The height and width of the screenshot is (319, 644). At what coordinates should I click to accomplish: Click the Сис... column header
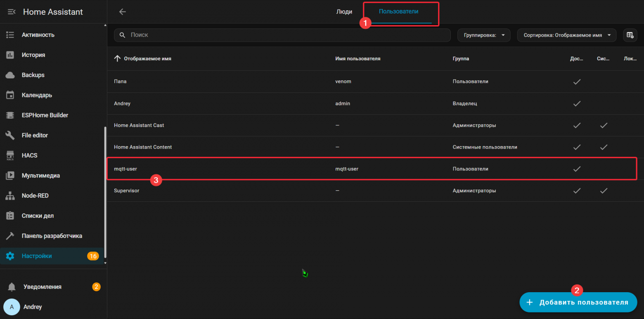point(604,59)
